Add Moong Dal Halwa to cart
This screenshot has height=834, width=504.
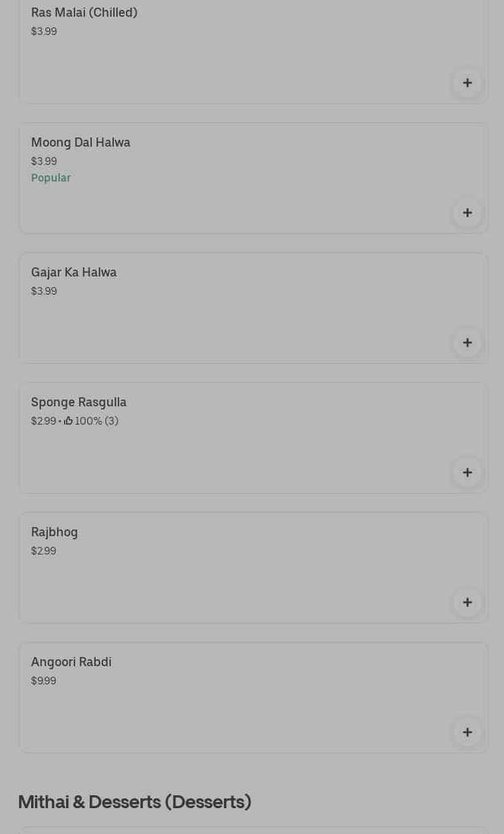click(467, 213)
